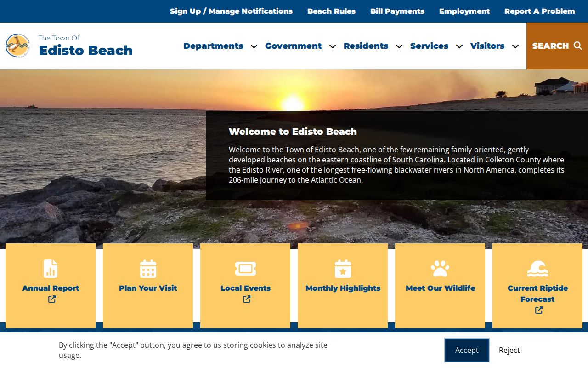Click the SEARCH label text

pos(550,46)
